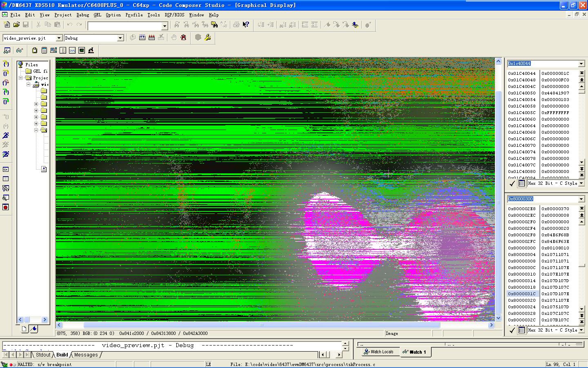This screenshot has height=368, width=588.
Task: Click the Find in Files binoculars icon
Action: [214, 25]
